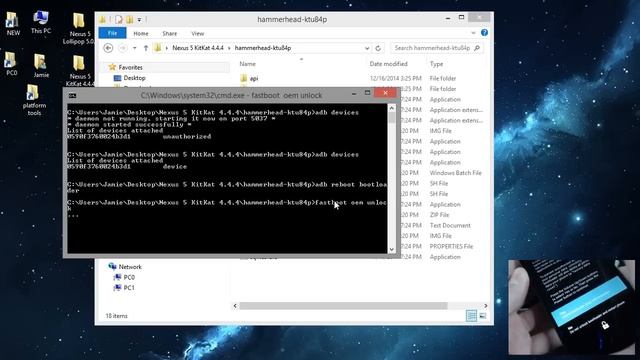Open Nexus 5 KitKat 4.4.4 desktop folder

tap(80, 71)
